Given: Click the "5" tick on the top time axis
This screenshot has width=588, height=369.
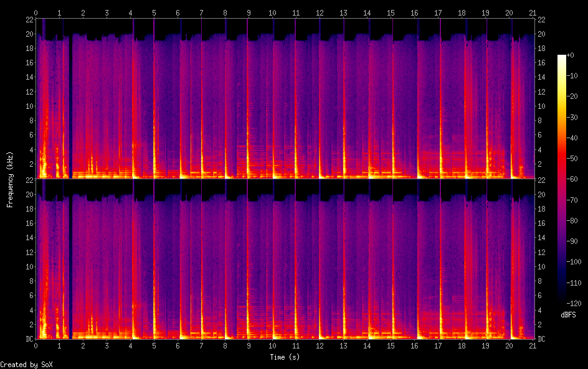Looking at the screenshot, I should (x=154, y=12).
